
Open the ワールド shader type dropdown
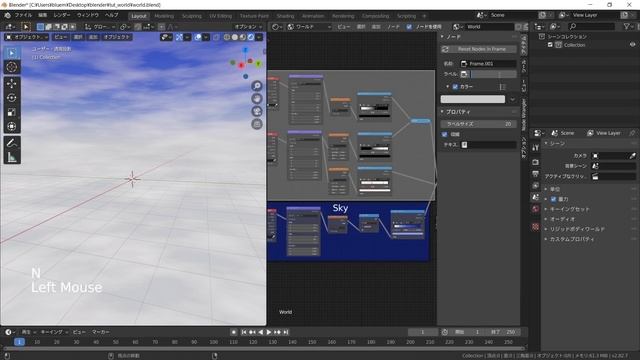pos(309,27)
